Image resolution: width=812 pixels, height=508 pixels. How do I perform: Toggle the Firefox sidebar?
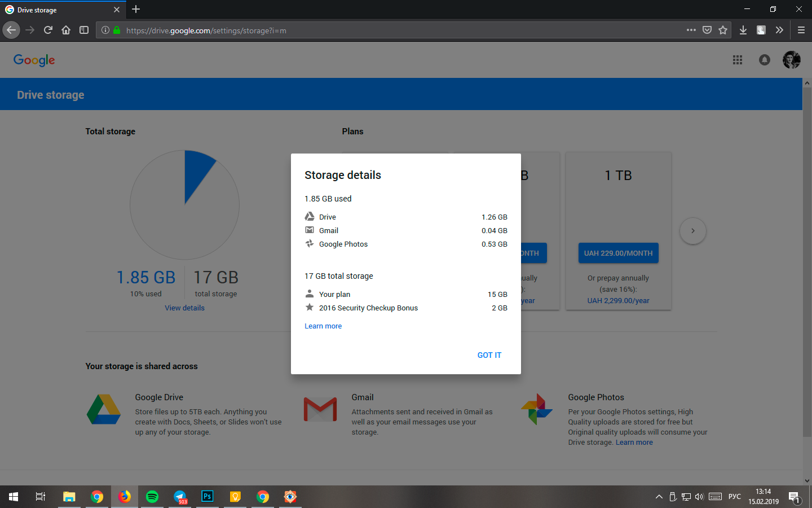click(x=84, y=30)
